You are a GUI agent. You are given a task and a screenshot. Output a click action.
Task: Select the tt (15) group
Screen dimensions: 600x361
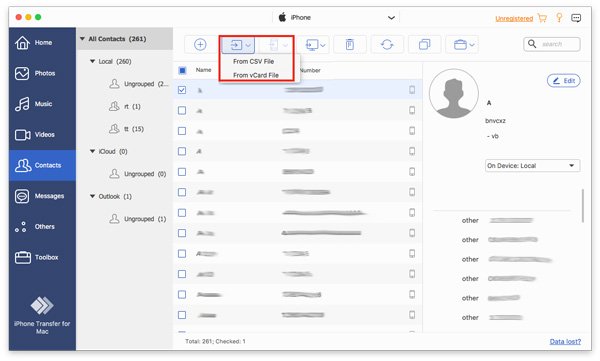[127, 129]
